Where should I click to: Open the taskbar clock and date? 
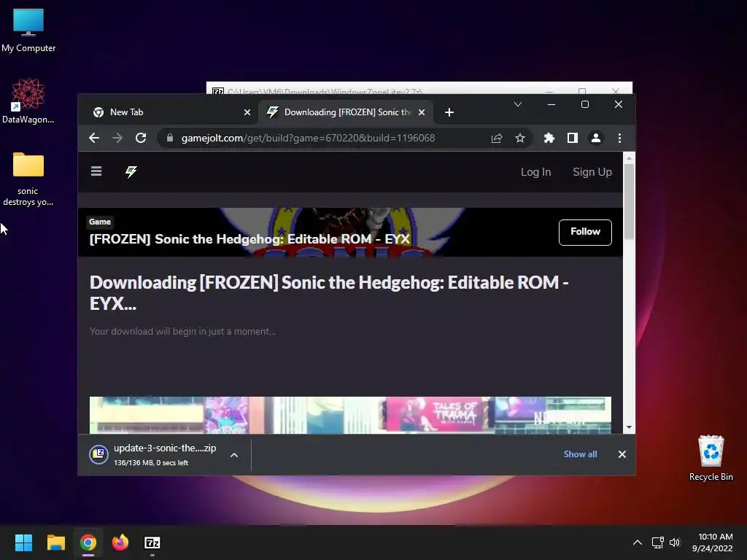(x=712, y=542)
